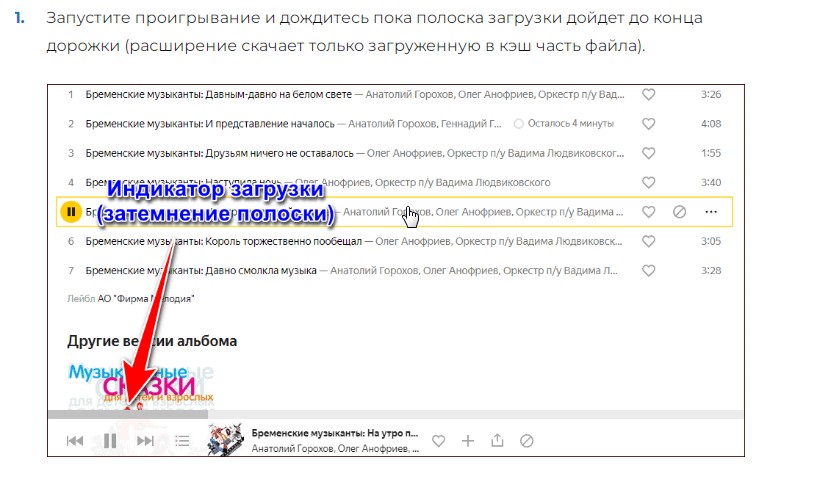This screenshot has width=820, height=480.
Task: Open the playback queue list icon
Action: (182, 441)
